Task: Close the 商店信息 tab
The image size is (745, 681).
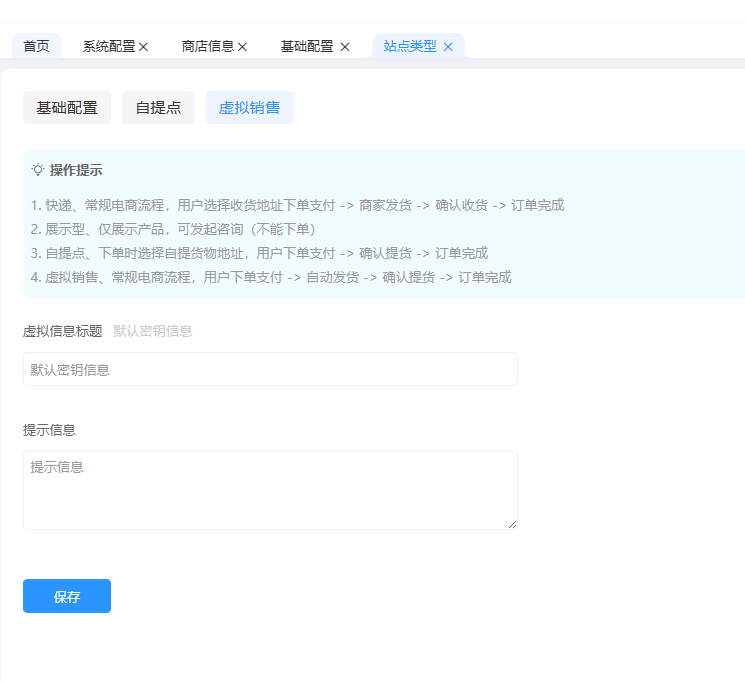Action: pos(242,47)
